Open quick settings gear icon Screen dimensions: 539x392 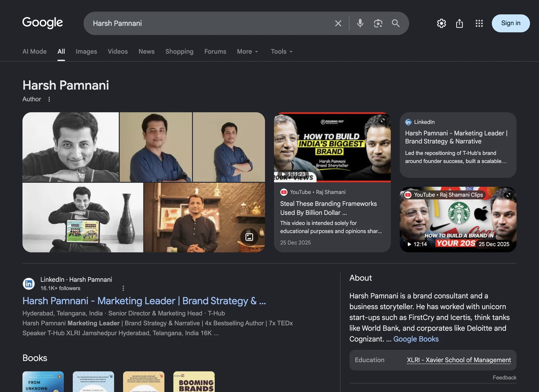point(441,23)
